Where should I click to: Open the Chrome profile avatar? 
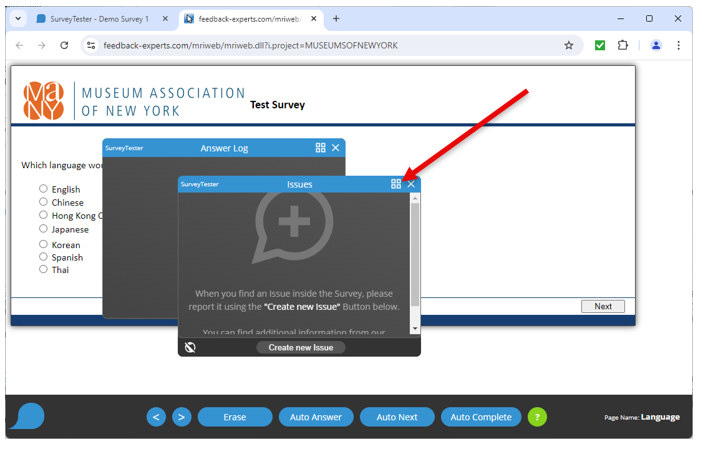(656, 45)
